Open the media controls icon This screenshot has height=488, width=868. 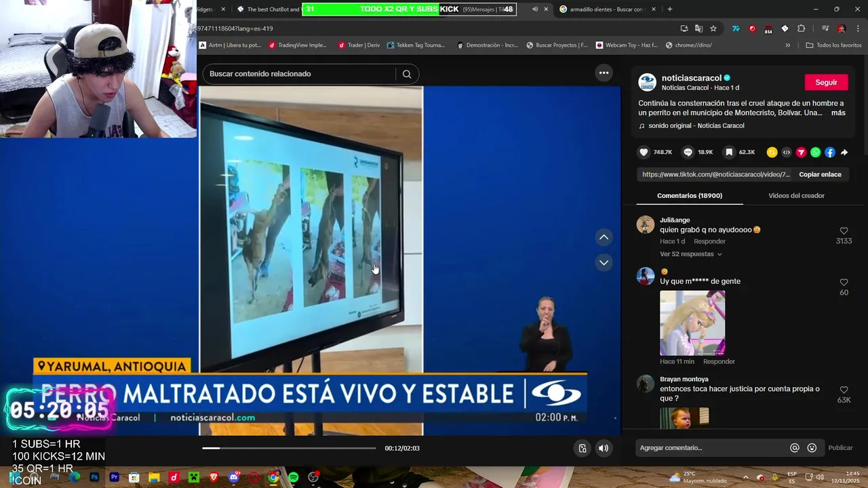tap(825, 28)
